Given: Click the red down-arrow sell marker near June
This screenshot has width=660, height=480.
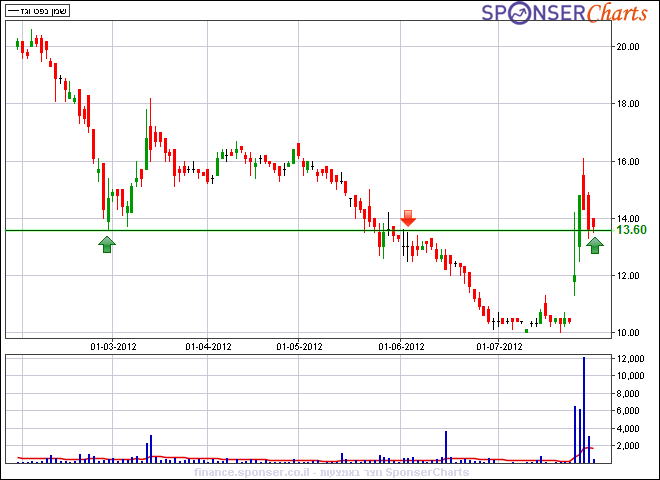Looking at the screenshot, I should [408, 218].
